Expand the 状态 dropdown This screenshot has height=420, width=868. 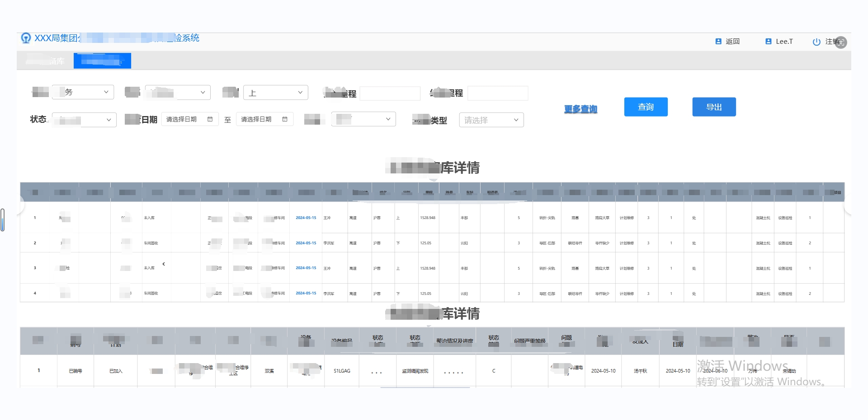tap(84, 120)
